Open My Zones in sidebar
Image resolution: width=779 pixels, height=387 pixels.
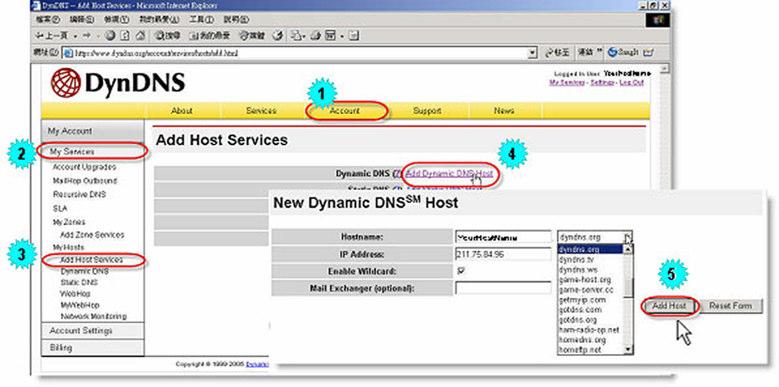[69, 222]
